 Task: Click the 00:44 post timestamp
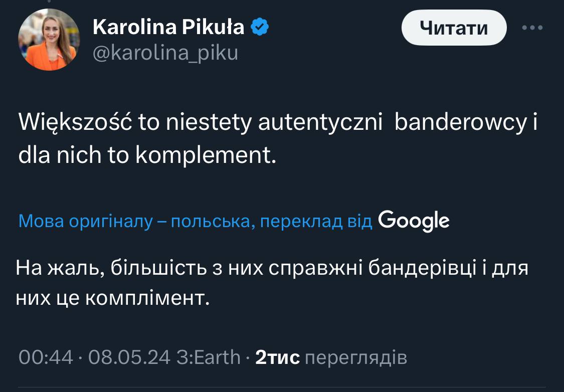46,357
